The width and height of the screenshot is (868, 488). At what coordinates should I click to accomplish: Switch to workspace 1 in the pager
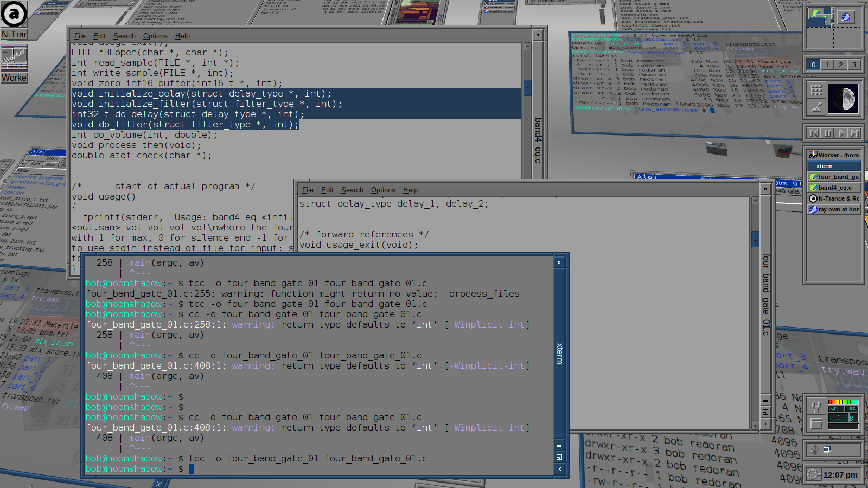[827, 65]
